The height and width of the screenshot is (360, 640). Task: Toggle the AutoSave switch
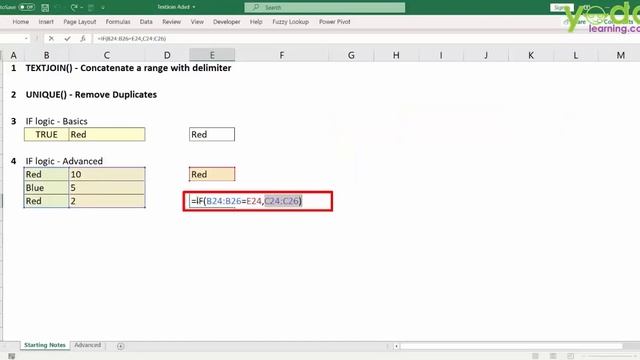[x=27, y=7]
